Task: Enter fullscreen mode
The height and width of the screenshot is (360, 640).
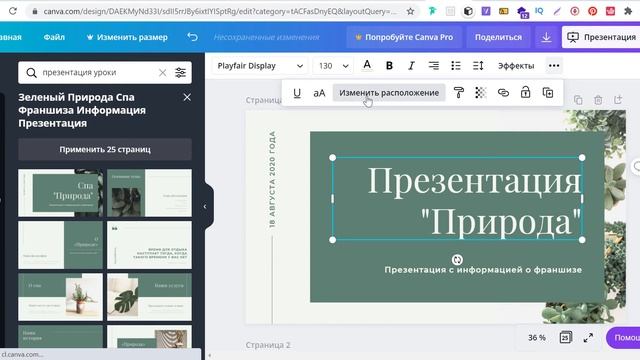Action: (588, 338)
